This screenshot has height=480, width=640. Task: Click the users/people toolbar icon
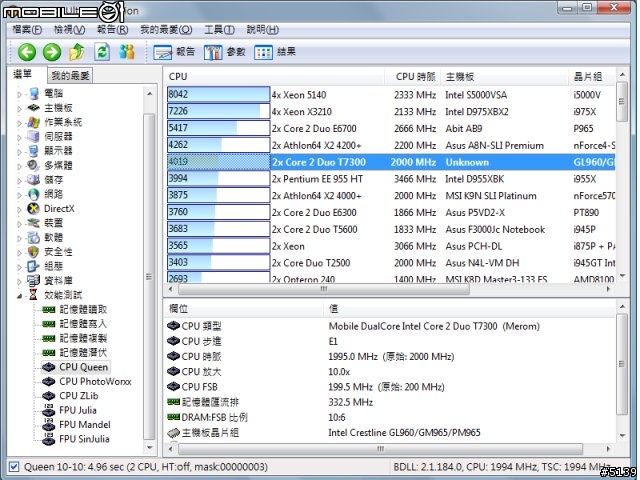(x=127, y=52)
